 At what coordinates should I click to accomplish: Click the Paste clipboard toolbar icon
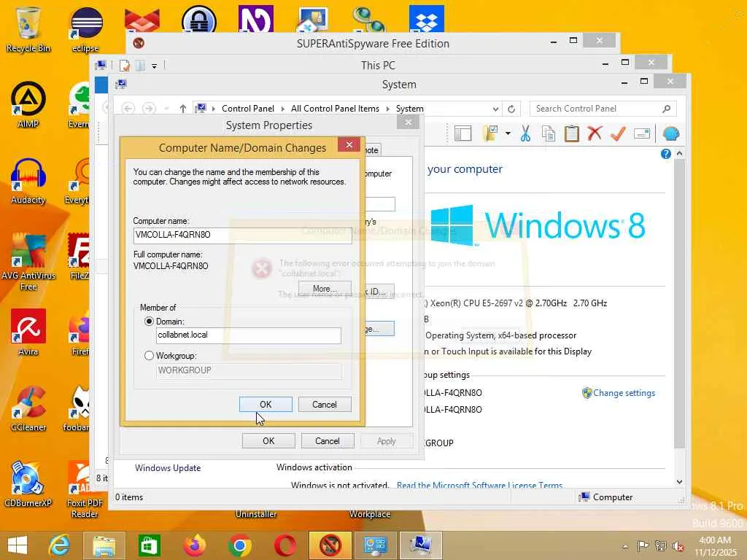coord(572,134)
